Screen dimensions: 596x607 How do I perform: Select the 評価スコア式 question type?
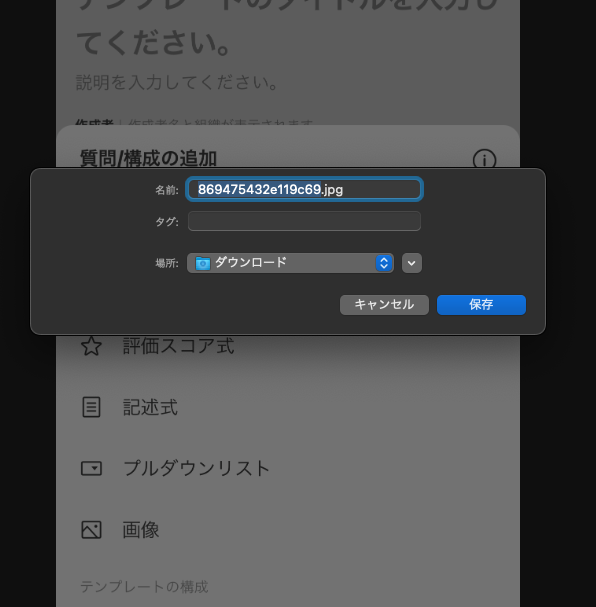[178, 346]
